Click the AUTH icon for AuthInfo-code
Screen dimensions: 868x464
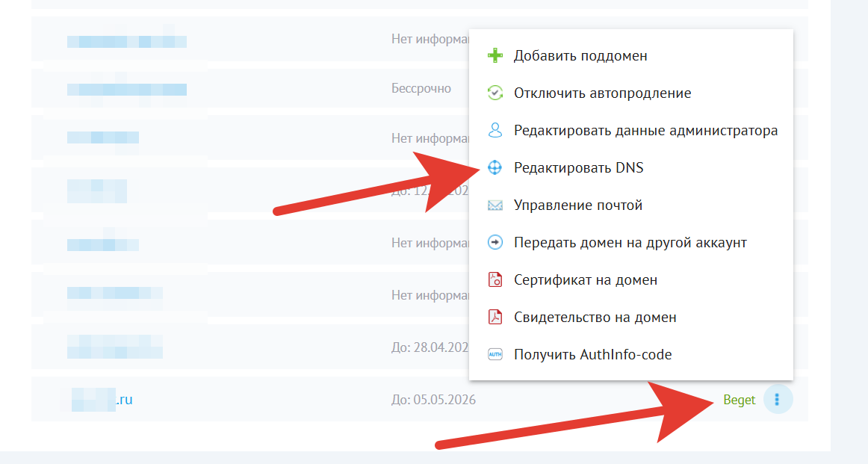(x=495, y=355)
